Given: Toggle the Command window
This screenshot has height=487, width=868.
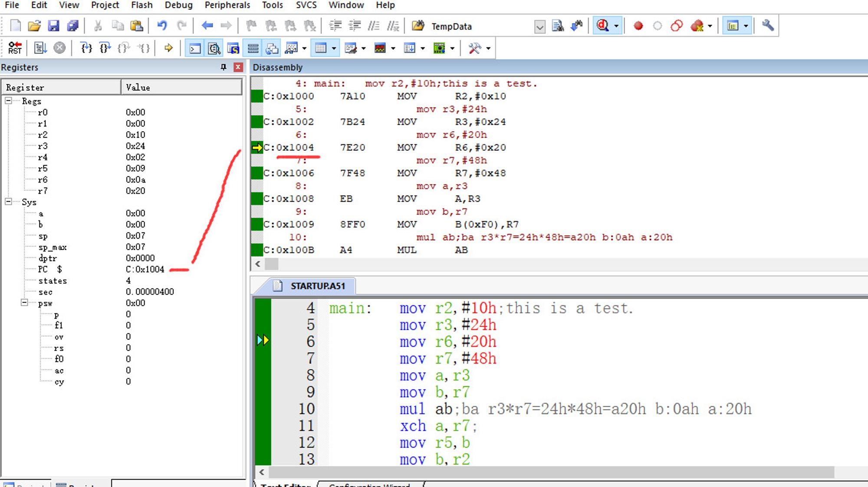Looking at the screenshot, I should click(x=195, y=48).
